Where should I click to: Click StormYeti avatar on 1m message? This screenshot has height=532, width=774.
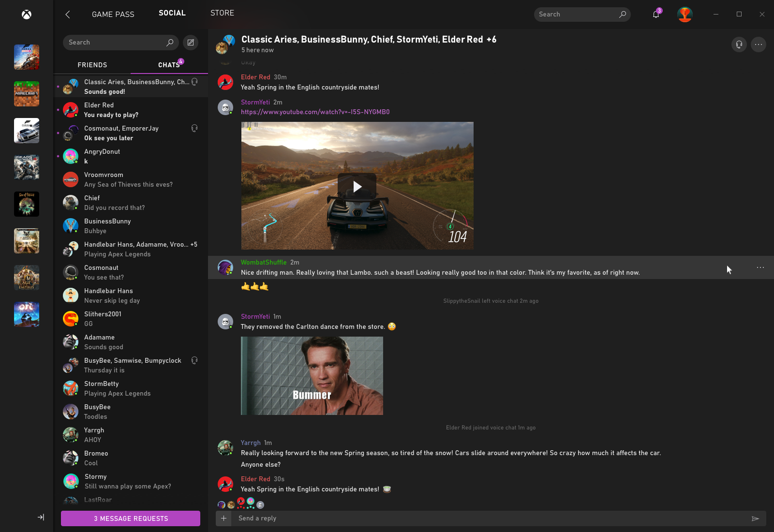point(225,322)
